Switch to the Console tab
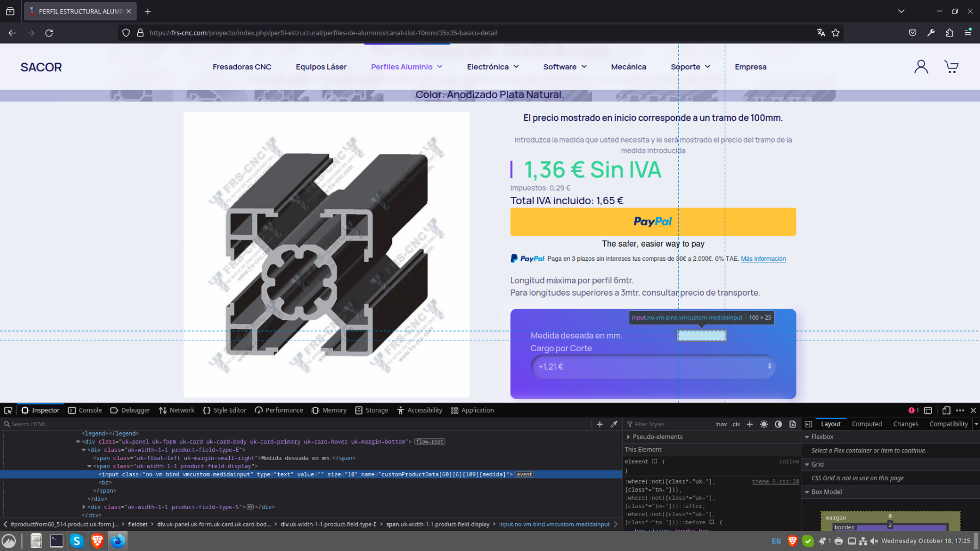The image size is (980, 551). pos(85,411)
